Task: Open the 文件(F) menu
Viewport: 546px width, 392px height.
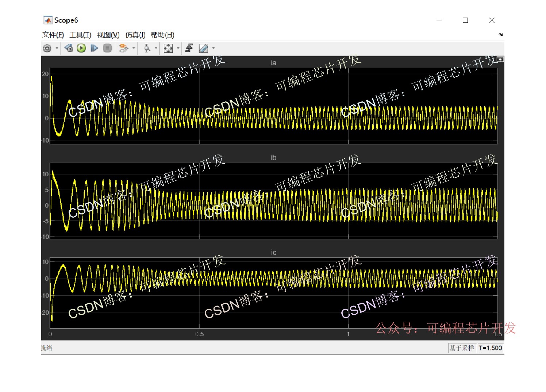Action: click(x=53, y=35)
